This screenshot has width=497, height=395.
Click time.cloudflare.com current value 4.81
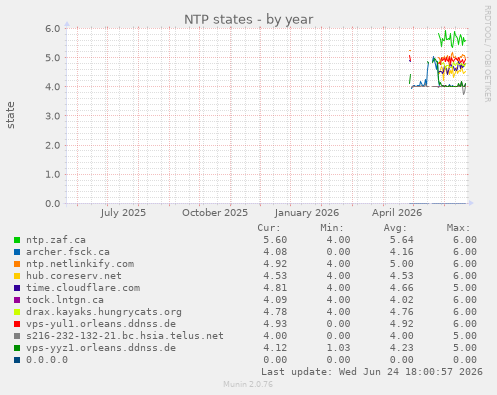(275, 288)
